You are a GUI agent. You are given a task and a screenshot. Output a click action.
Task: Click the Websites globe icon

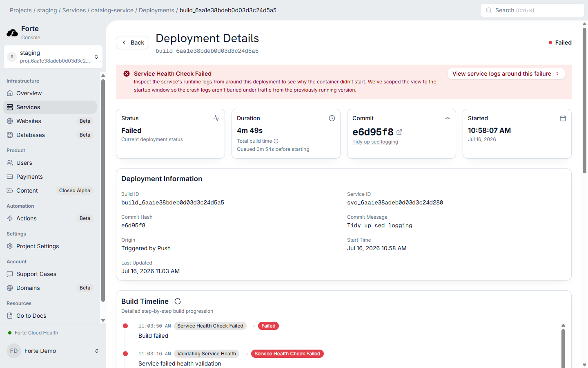coord(10,121)
